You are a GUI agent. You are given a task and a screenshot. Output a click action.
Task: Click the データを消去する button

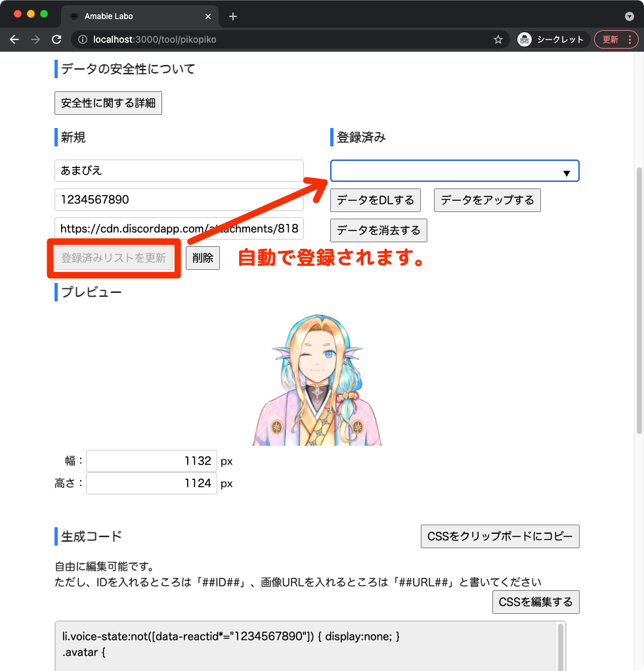click(379, 230)
